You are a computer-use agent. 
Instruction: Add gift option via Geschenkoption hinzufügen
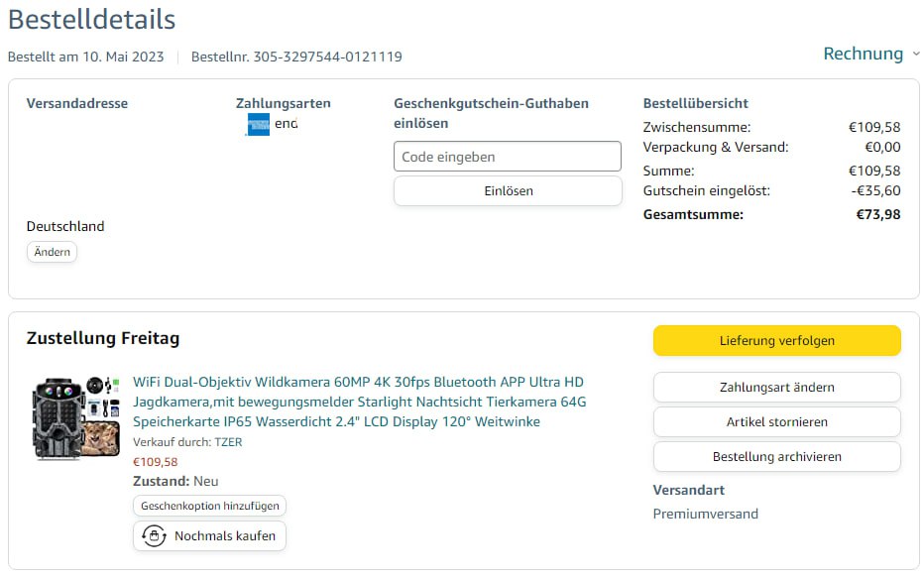pos(209,506)
